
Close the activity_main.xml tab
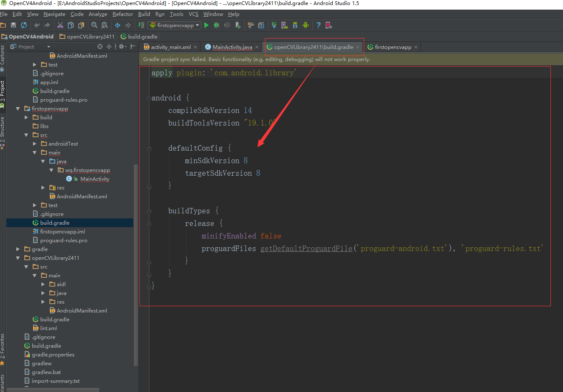point(195,47)
